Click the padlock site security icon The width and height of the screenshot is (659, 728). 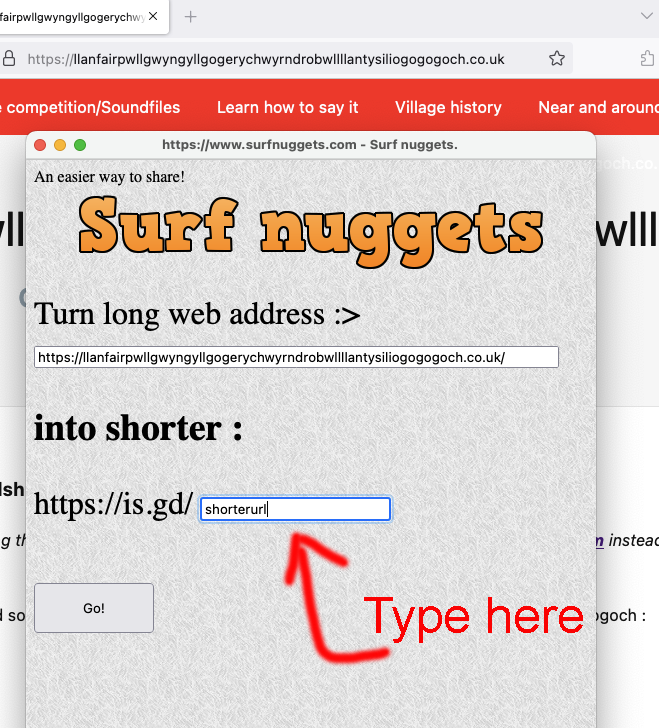click(x=9, y=59)
